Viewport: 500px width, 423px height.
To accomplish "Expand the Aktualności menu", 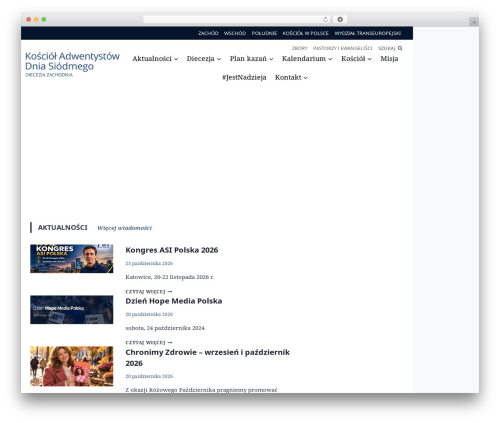I will pyautogui.click(x=155, y=59).
